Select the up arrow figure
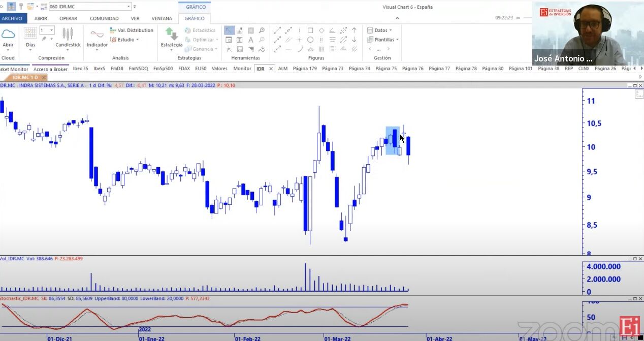 coord(354,30)
